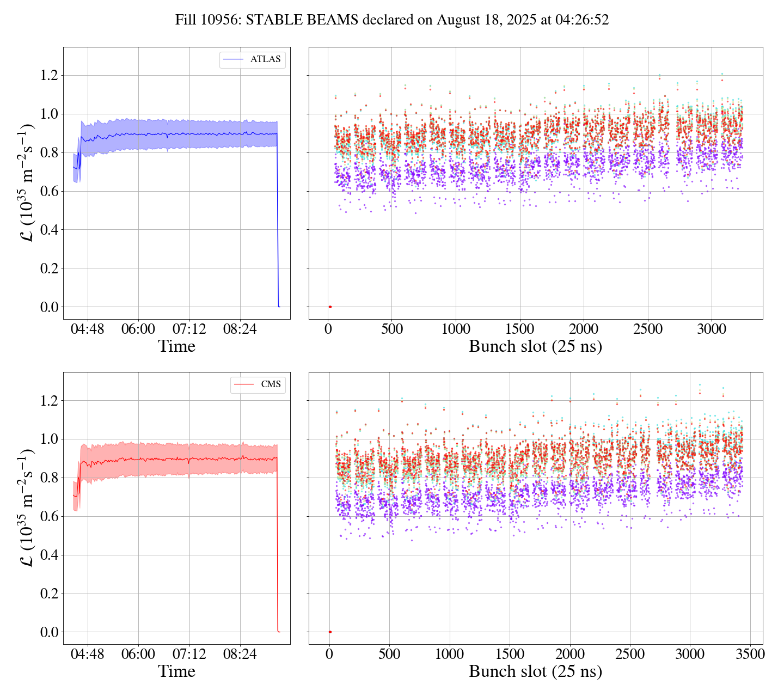Image resolution: width=784 pixels, height=697 pixels.
Task: Select the ATLAS legend label
Action: click(265, 59)
